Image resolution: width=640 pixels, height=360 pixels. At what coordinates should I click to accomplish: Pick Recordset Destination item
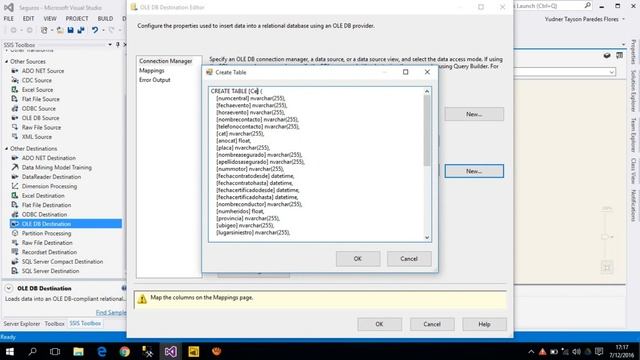tap(49, 252)
